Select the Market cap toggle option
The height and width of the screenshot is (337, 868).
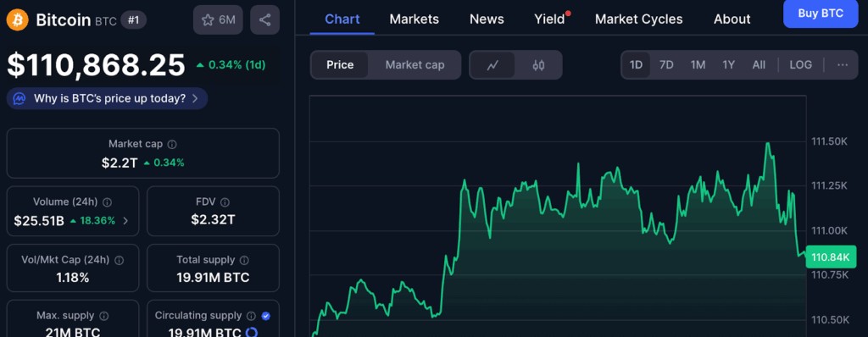[x=415, y=65]
